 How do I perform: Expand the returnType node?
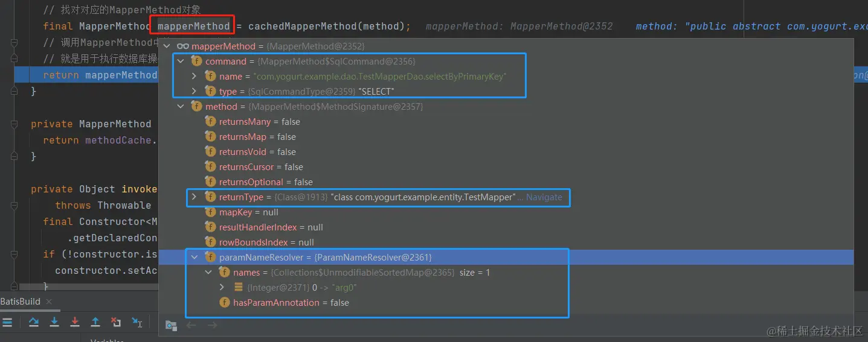[x=194, y=197]
